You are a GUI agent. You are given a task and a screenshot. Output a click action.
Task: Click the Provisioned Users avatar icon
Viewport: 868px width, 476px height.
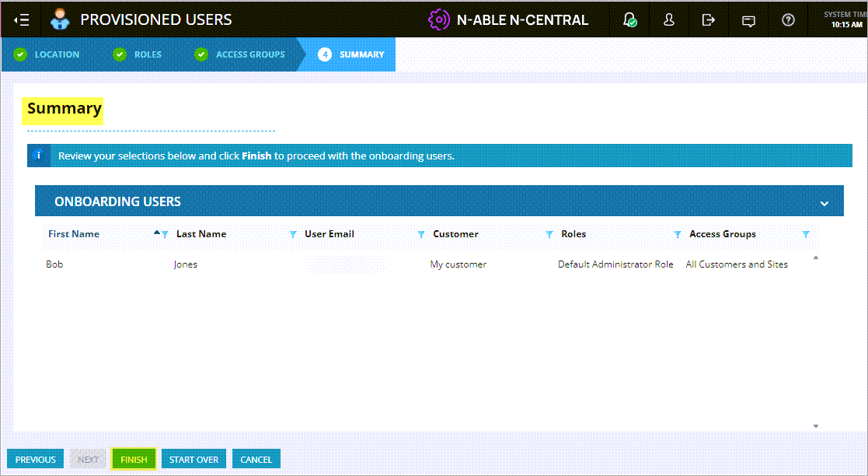60,19
